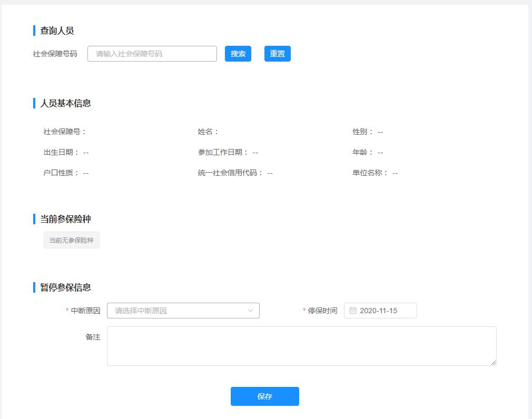Click the resize handle of the 备注 textarea

494,362
